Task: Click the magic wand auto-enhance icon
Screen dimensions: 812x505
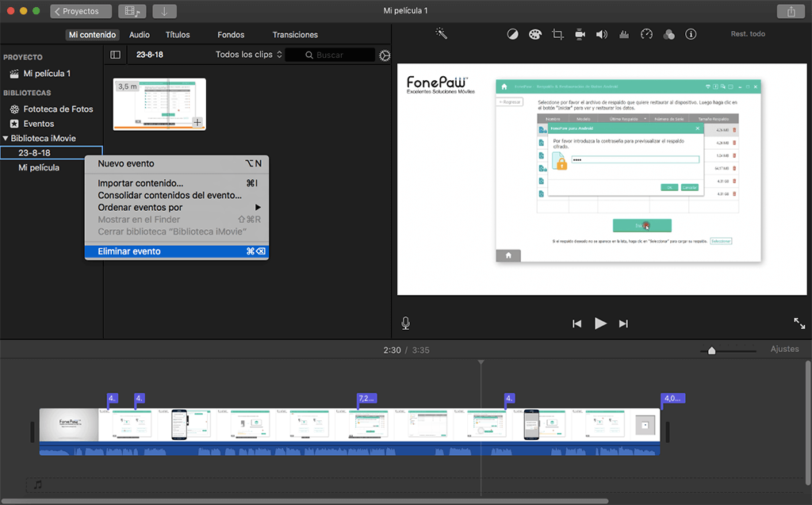Action: click(441, 34)
